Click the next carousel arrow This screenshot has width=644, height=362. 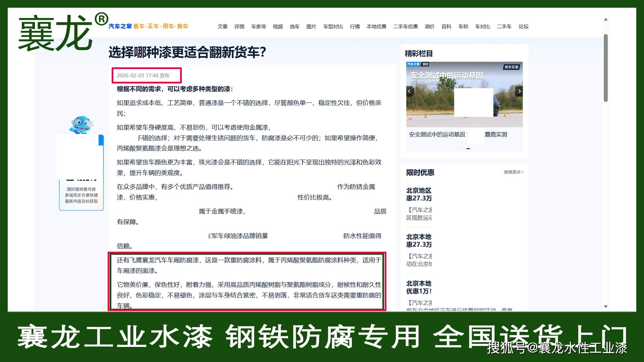pos(519,91)
